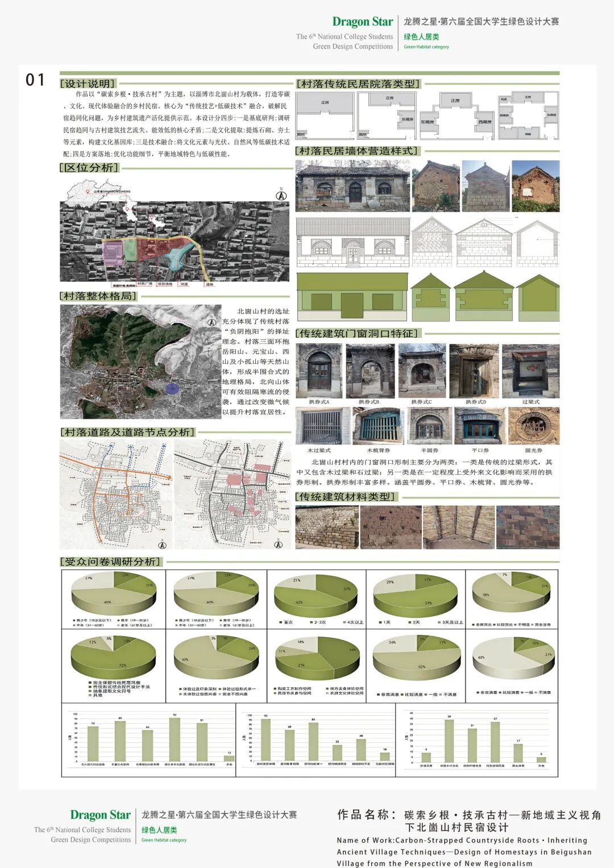Select the 圆光券 round window photo
The width and height of the screenshot is (614, 868).
tap(533, 426)
